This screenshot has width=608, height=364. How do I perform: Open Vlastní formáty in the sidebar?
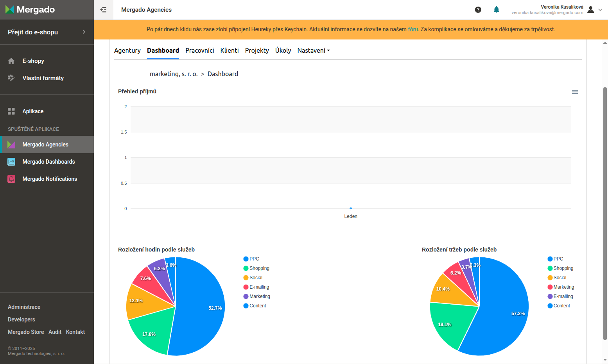(43, 78)
